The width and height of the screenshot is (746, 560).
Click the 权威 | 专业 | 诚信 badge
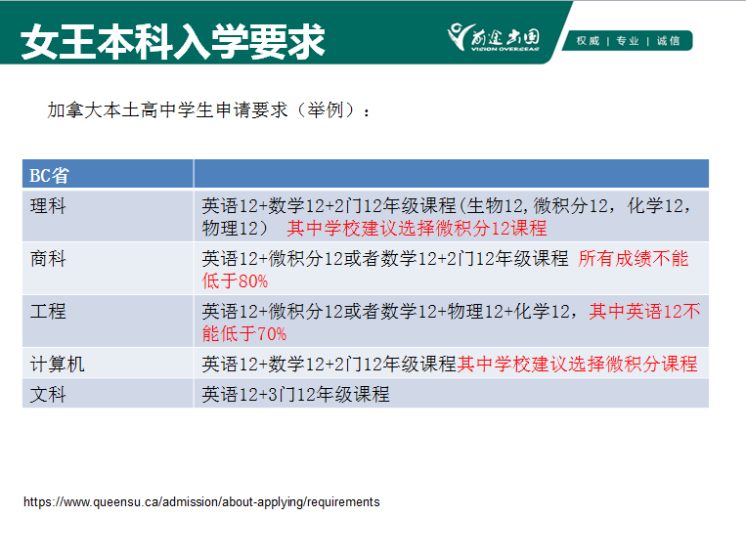tap(628, 41)
